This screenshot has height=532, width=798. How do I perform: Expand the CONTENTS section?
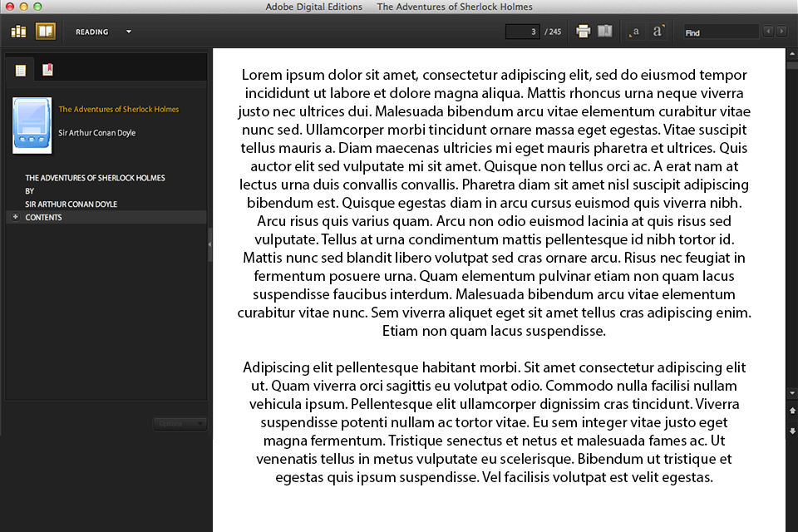pos(14,217)
